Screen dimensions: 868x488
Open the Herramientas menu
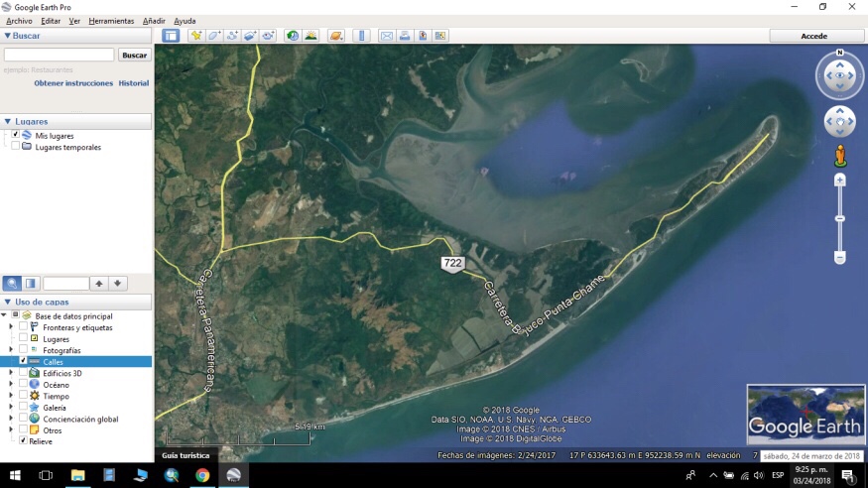[x=111, y=21]
